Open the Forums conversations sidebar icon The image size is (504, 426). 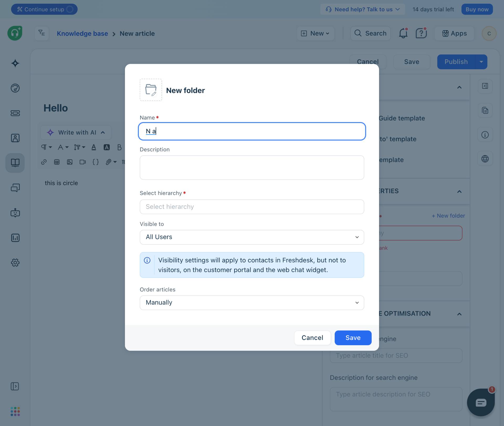15,188
